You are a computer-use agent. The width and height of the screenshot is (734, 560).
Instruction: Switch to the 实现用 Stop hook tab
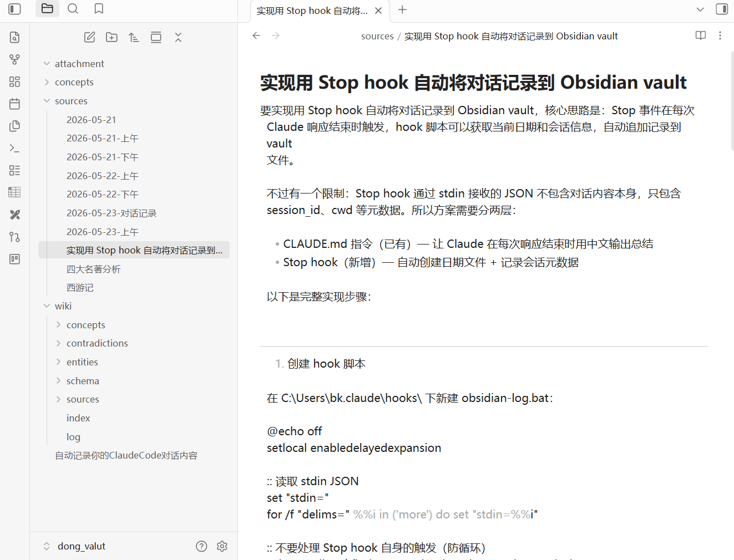pyautogui.click(x=312, y=11)
